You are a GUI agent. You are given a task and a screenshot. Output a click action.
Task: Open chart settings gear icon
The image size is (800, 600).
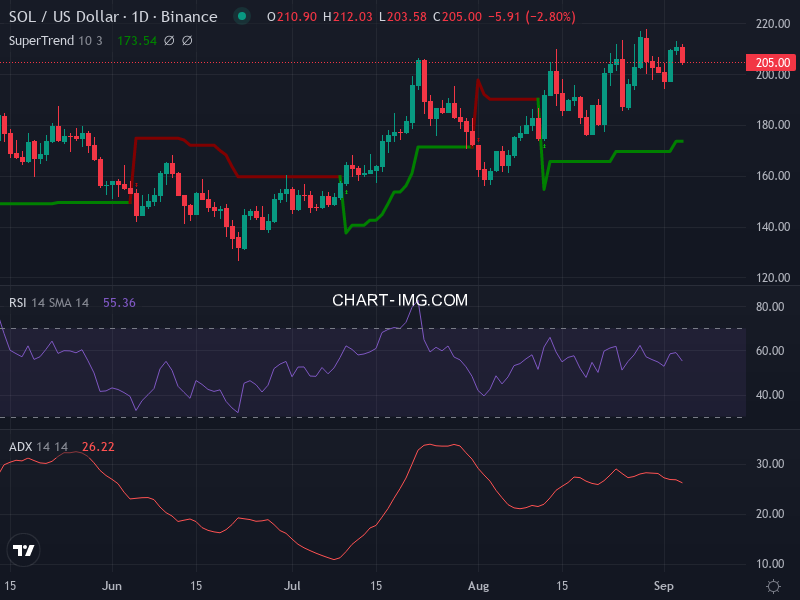[x=772, y=585]
